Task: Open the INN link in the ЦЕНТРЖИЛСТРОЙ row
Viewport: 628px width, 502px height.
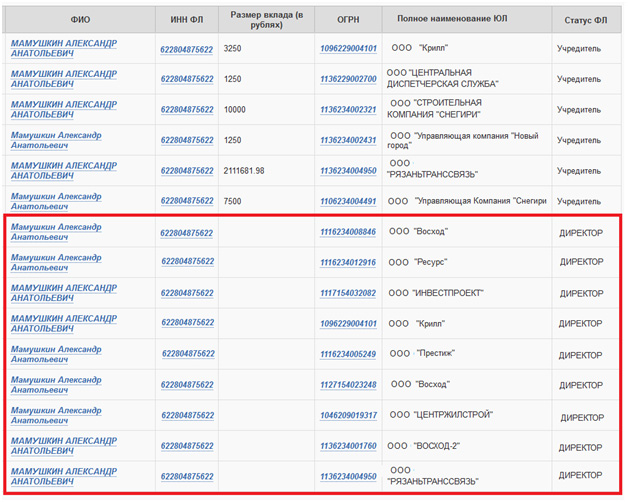Action: (x=186, y=415)
